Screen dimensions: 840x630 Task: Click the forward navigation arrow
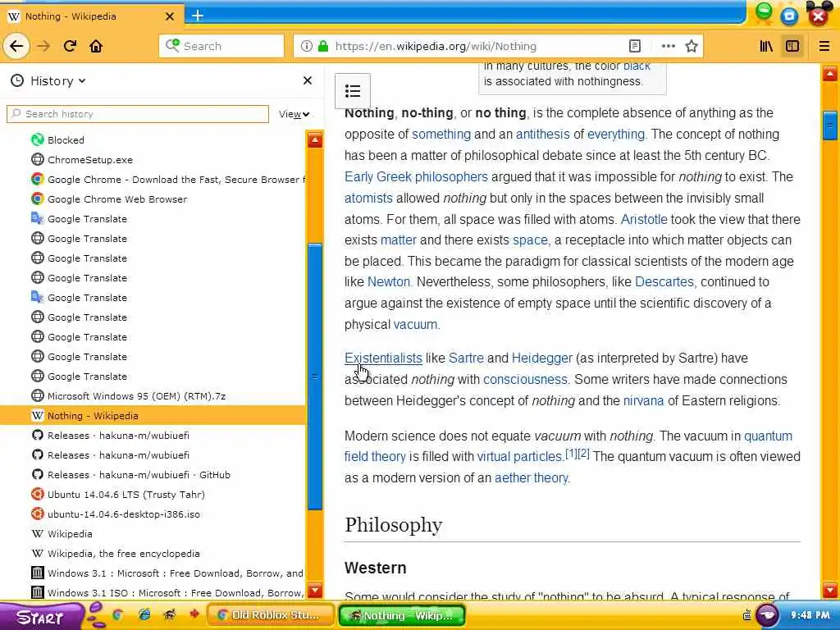pyautogui.click(x=43, y=46)
